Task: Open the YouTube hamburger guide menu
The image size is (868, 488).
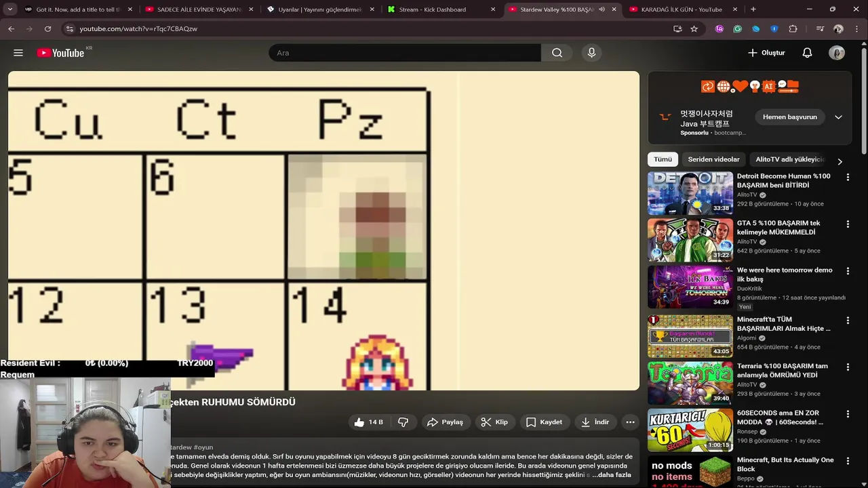Action: coord(18,53)
